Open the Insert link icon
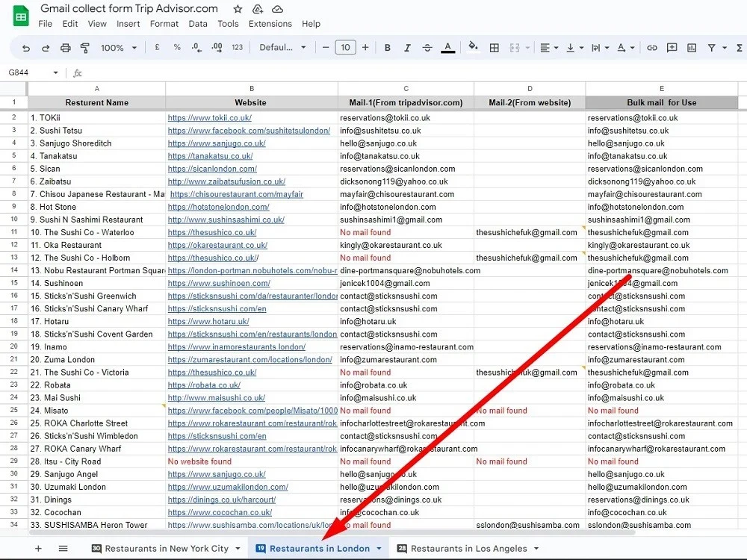The image size is (747, 560). (651, 46)
